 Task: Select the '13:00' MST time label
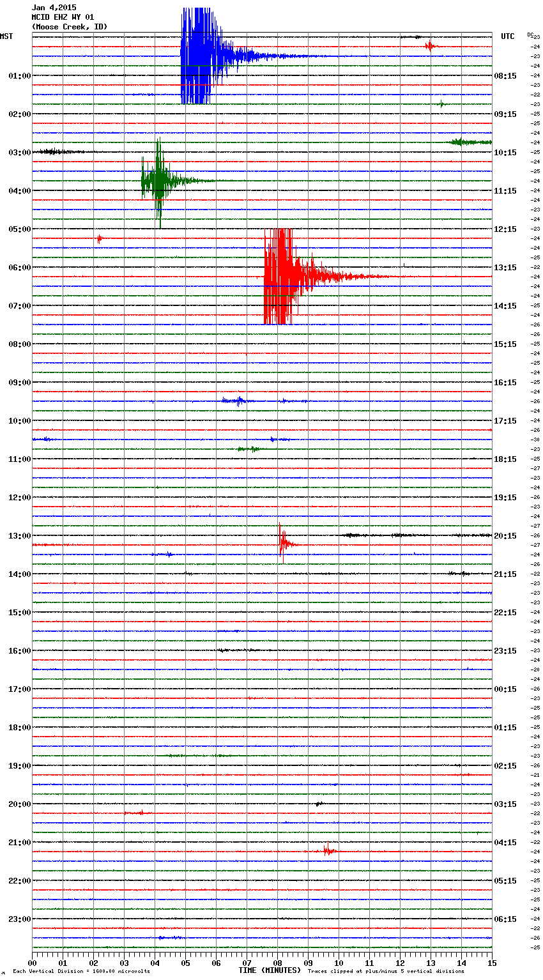tap(20, 536)
